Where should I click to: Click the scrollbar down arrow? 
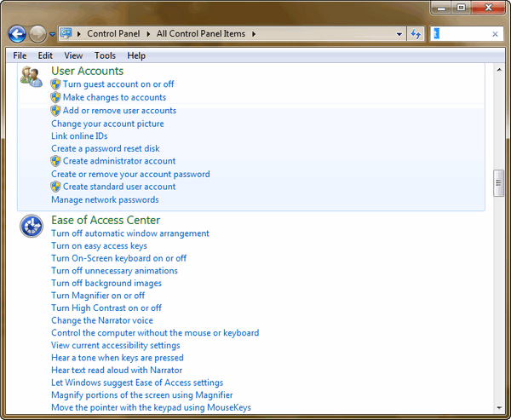click(x=499, y=407)
